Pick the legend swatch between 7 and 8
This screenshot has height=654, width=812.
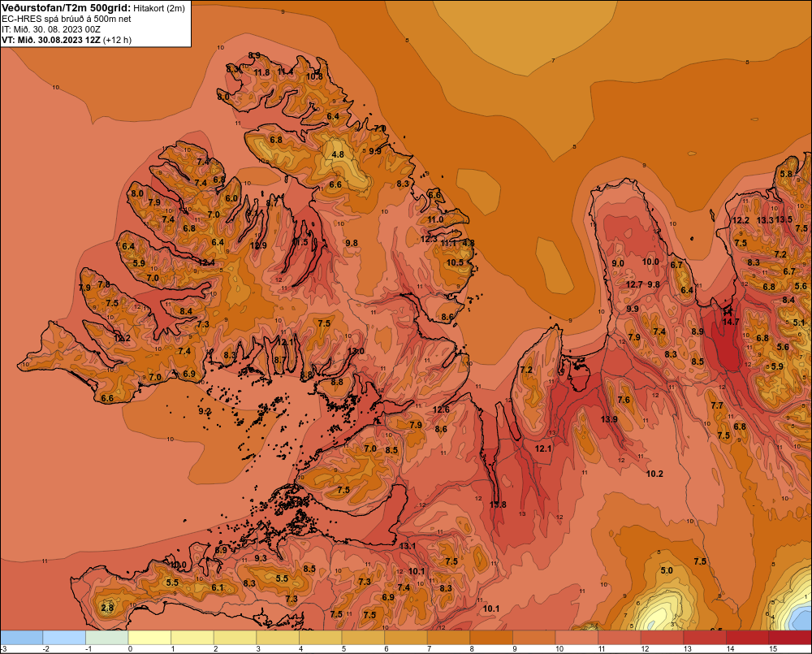pos(448,638)
